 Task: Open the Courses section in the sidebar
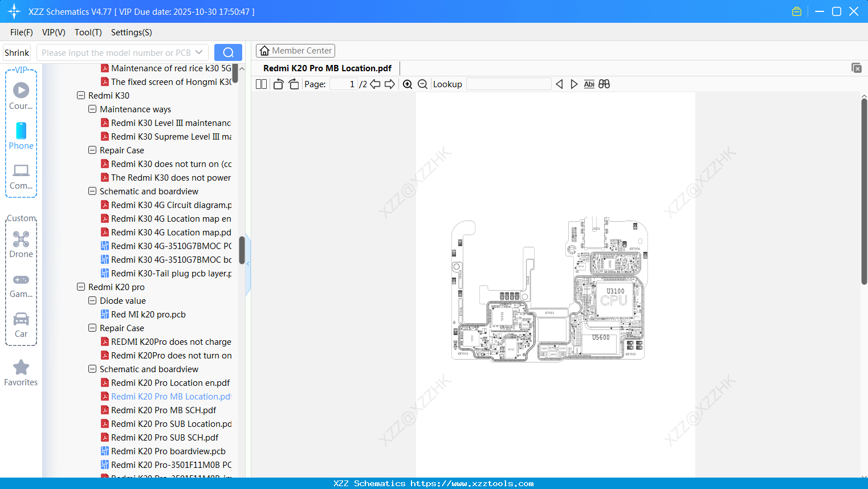pos(21,96)
